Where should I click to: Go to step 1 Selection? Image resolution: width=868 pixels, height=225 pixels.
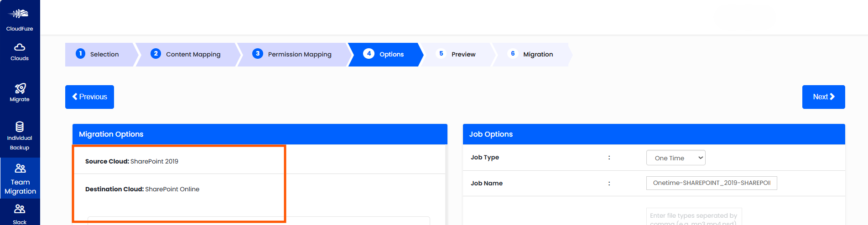point(100,54)
